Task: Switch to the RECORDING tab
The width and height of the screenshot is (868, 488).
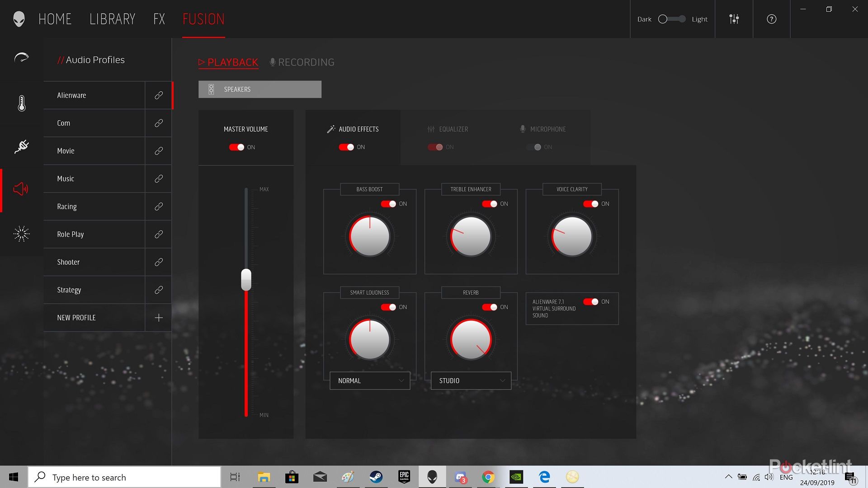Action: click(x=302, y=62)
